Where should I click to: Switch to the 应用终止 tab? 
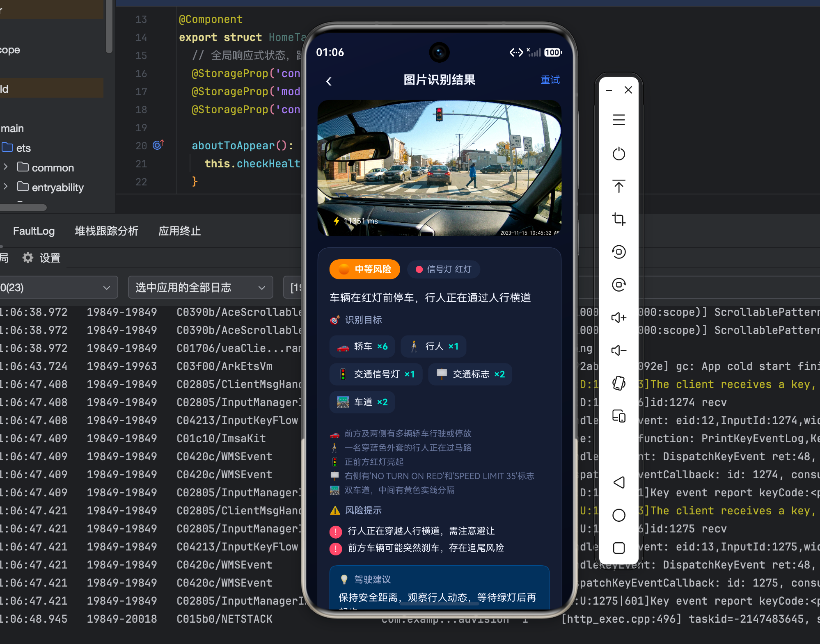point(180,231)
